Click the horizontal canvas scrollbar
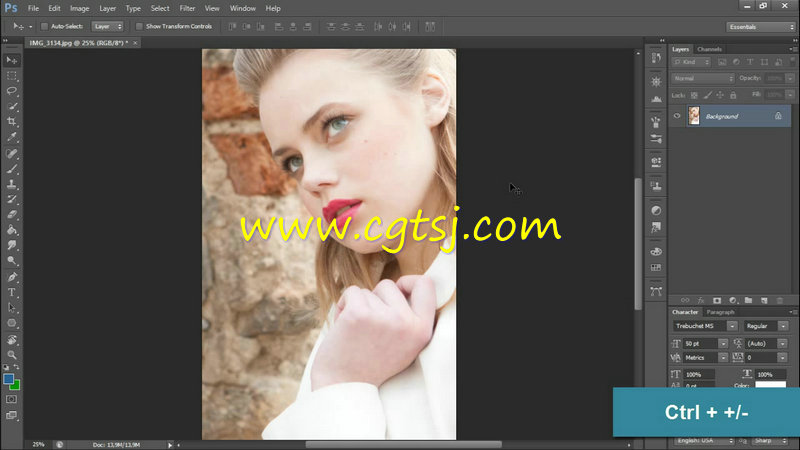This screenshot has height=450, width=800. click(403, 445)
